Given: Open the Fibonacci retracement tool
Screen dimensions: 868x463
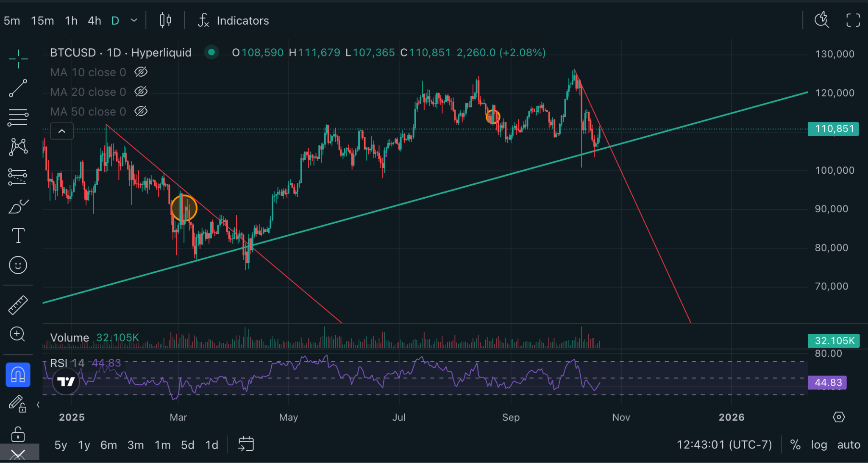Looking at the screenshot, I should tap(18, 117).
